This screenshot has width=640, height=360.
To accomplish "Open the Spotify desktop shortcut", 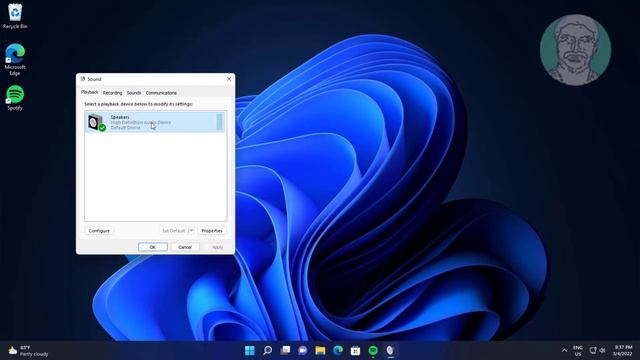I will [15, 98].
